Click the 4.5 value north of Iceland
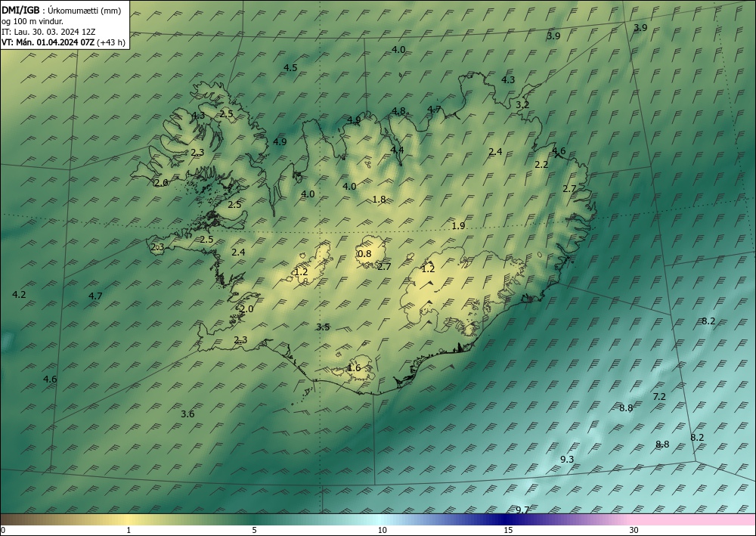The image size is (756, 536). (x=290, y=68)
